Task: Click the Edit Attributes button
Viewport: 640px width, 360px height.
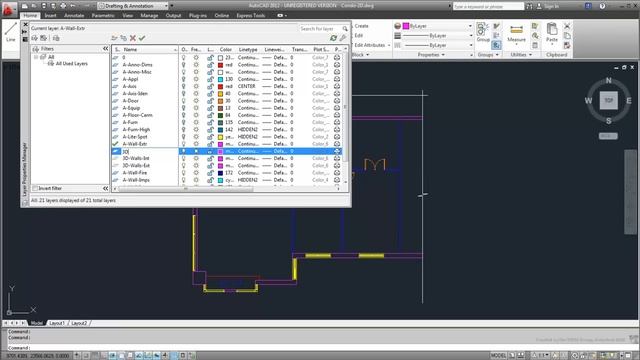Action: click(x=370, y=45)
